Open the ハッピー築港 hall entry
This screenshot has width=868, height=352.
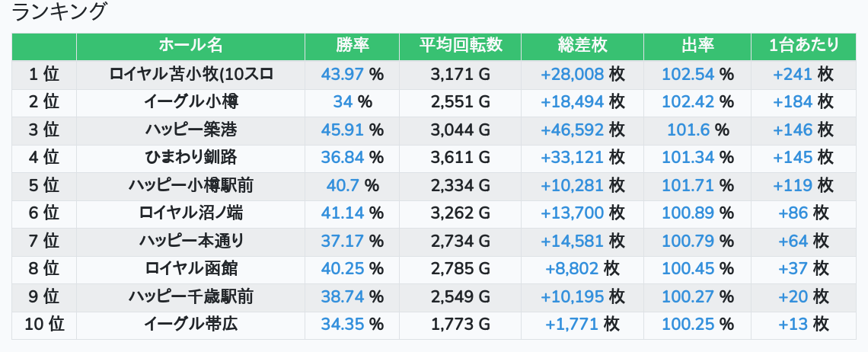coord(190,130)
